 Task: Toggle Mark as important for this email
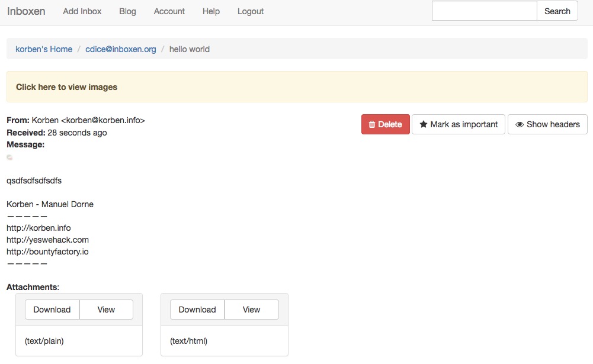[459, 124]
